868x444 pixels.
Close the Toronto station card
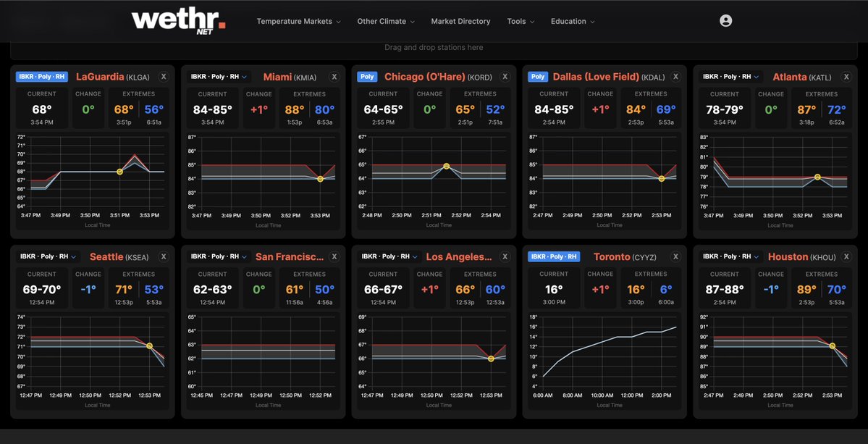pos(675,256)
